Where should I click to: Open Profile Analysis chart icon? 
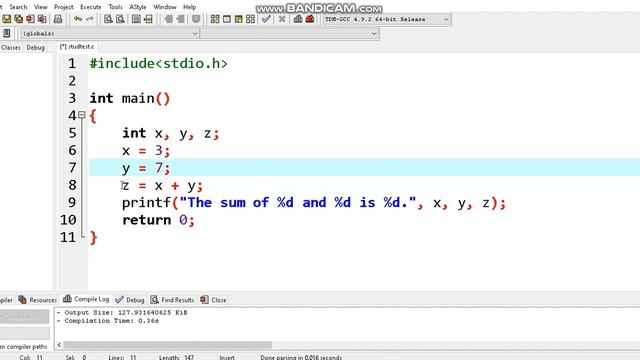pyautogui.click(x=298, y=19)
